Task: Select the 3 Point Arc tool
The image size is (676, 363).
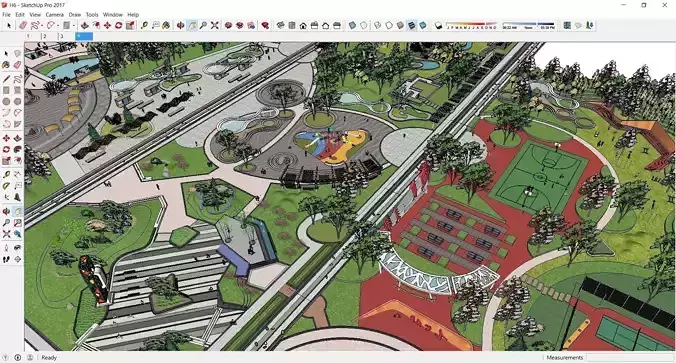Action: click(6, 124)
